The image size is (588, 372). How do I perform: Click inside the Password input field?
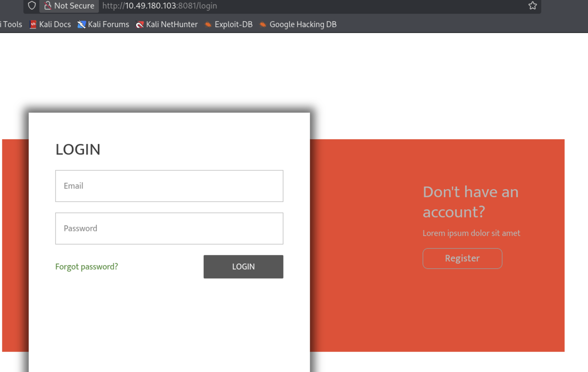coord(169,229)
